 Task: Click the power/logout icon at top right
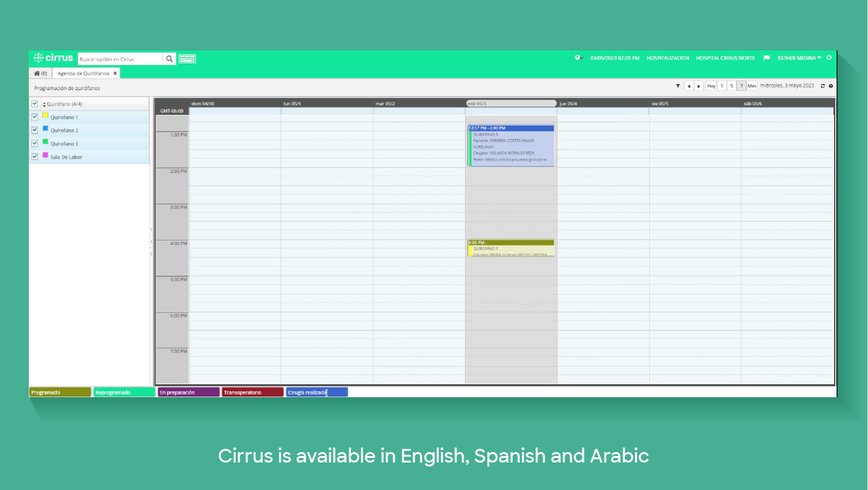(x=828, y=57)
